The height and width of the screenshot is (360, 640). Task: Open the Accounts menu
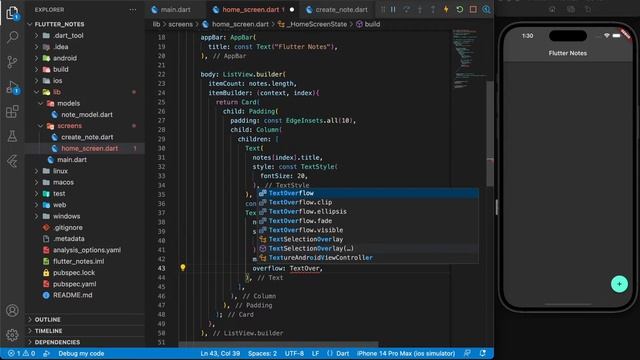tap(12, 311)
